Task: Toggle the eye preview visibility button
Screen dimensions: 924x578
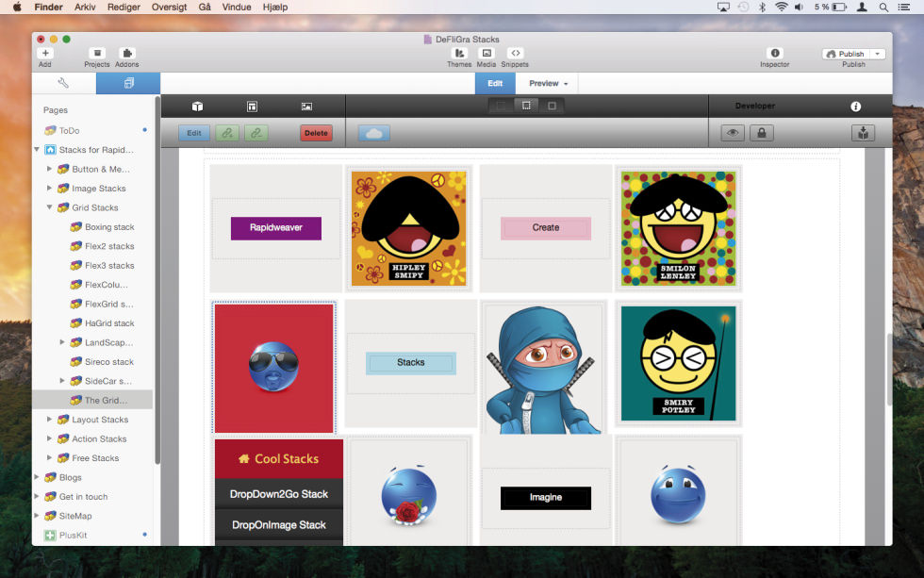Action: coord(733,133)
